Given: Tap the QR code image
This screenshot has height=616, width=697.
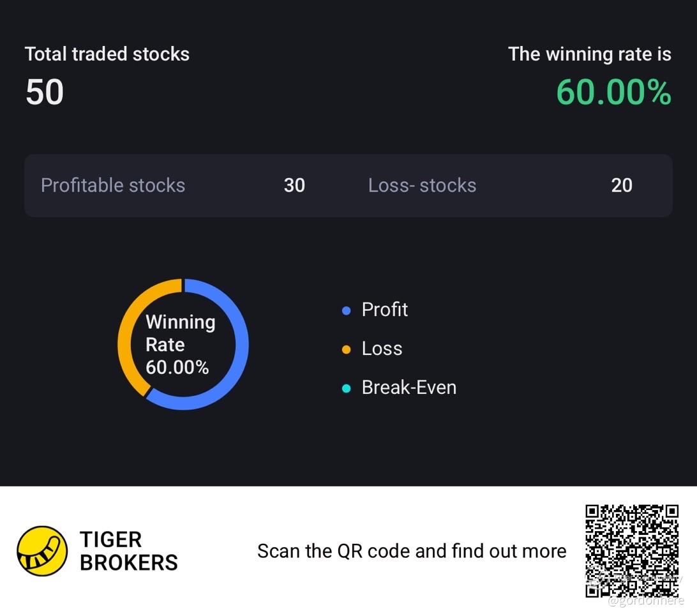Looking at the screenshot, I should pyautogui.click(x=632, y=551).
